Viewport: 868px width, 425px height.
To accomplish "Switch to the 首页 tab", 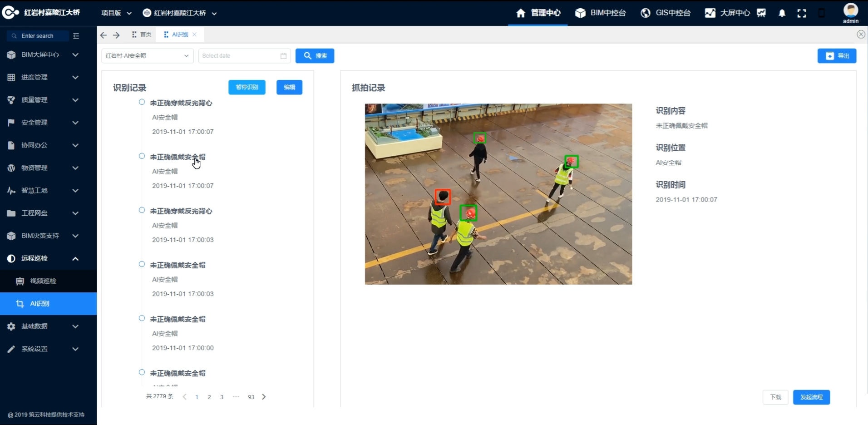I will click(141, 35).
